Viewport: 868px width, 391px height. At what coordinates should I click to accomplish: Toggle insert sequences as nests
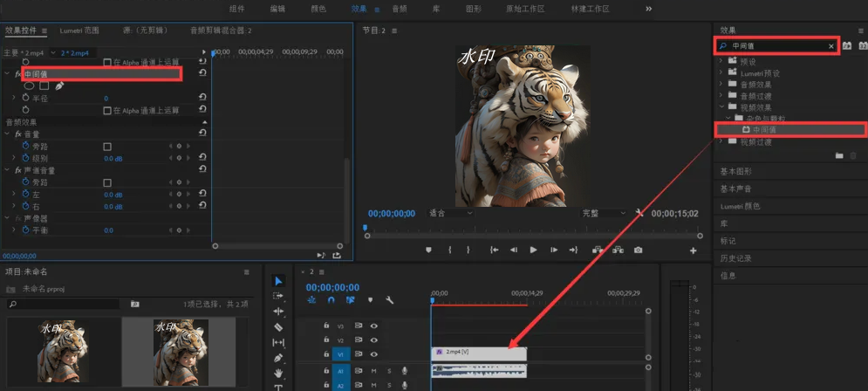coord(311,300)
